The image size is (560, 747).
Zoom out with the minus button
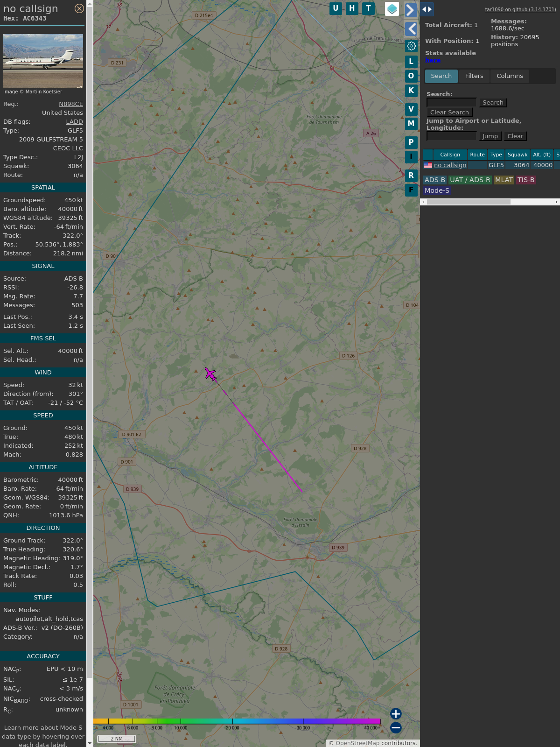click(396, 727)
